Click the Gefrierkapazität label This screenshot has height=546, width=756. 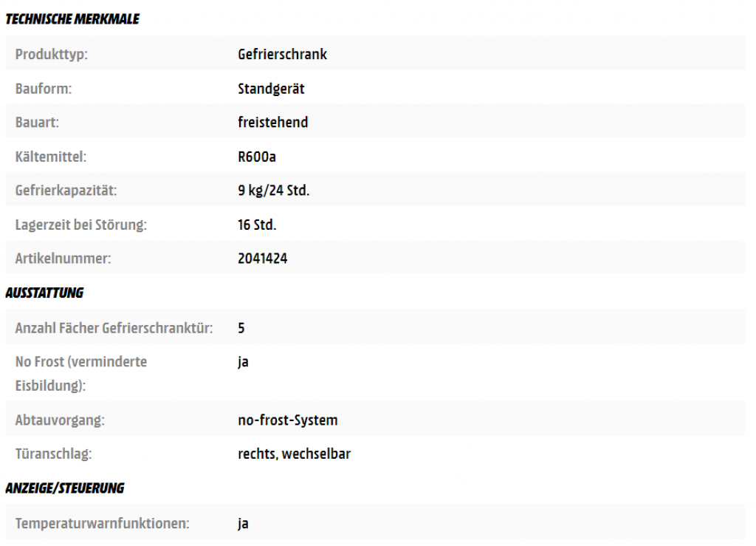point(66,191)
